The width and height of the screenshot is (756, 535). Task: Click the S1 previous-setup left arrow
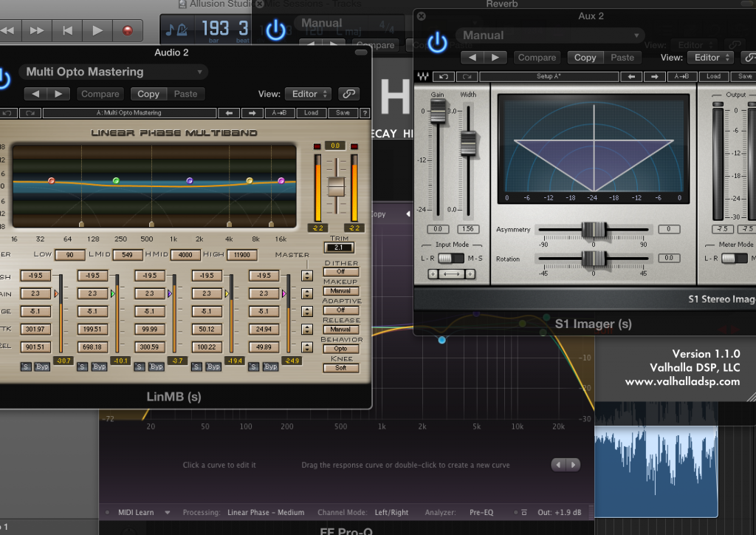point(631,76)
